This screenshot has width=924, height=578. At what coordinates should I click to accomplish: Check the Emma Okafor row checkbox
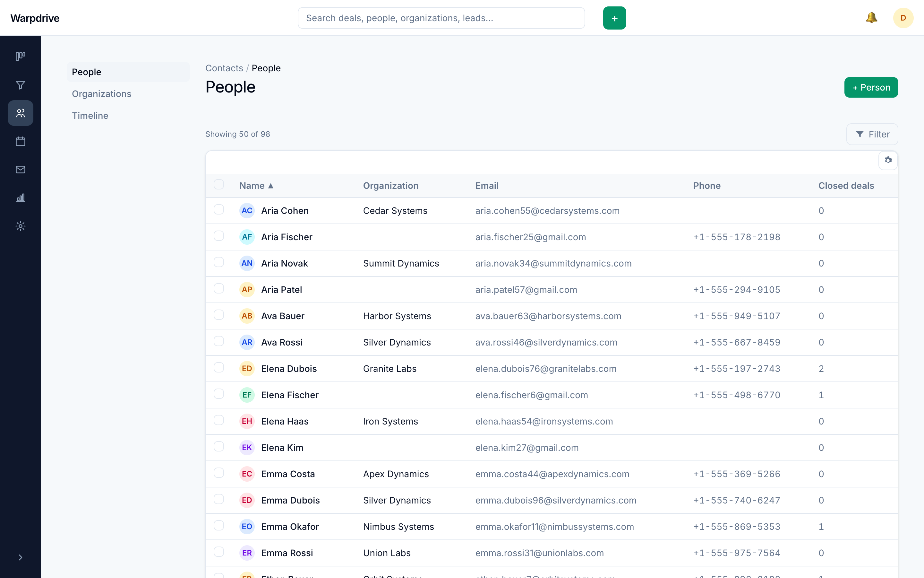click(x=219, y=526)
